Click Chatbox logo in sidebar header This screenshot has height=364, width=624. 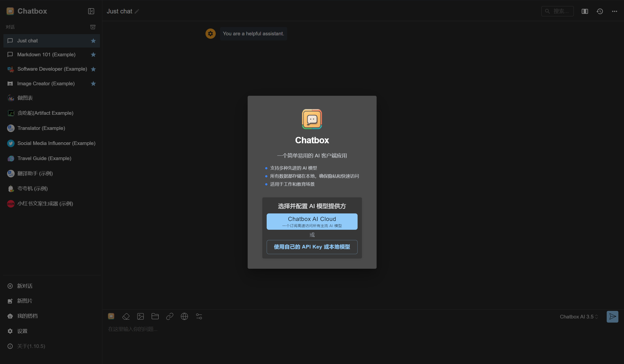(10, 11)
